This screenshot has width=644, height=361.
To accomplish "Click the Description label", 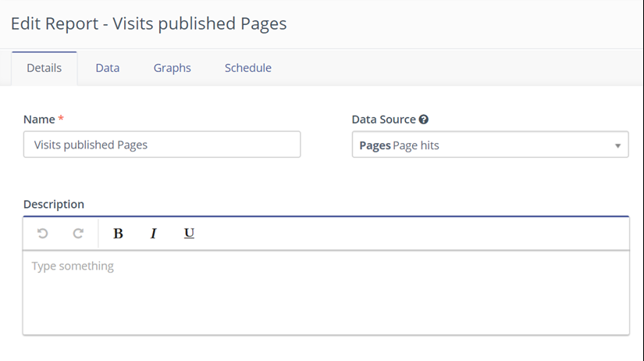I will 54,204.
